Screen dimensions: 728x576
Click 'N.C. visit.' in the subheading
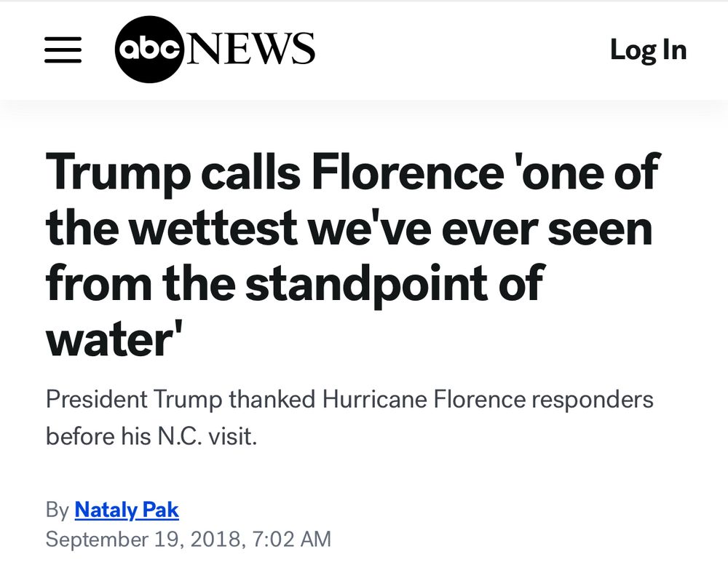(x=207, y=436)
